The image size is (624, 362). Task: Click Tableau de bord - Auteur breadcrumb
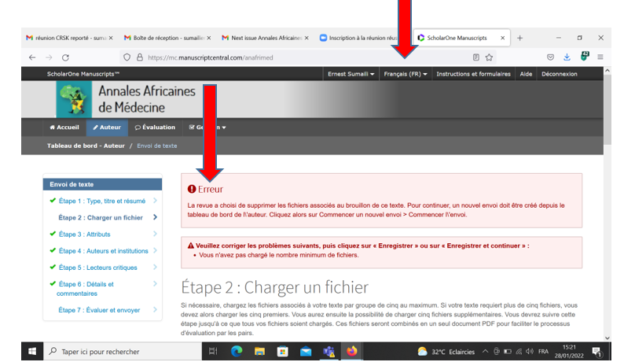[x=86, y=146]
